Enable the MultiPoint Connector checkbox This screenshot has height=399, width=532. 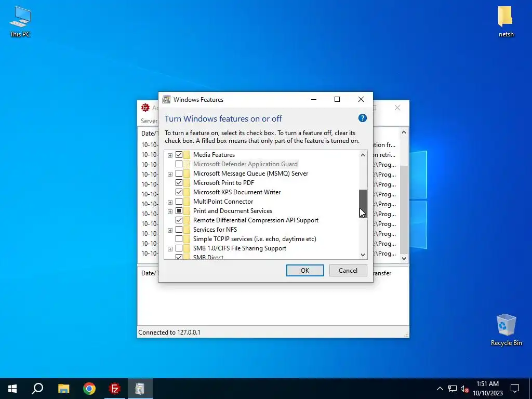click(x=179, y=202)
